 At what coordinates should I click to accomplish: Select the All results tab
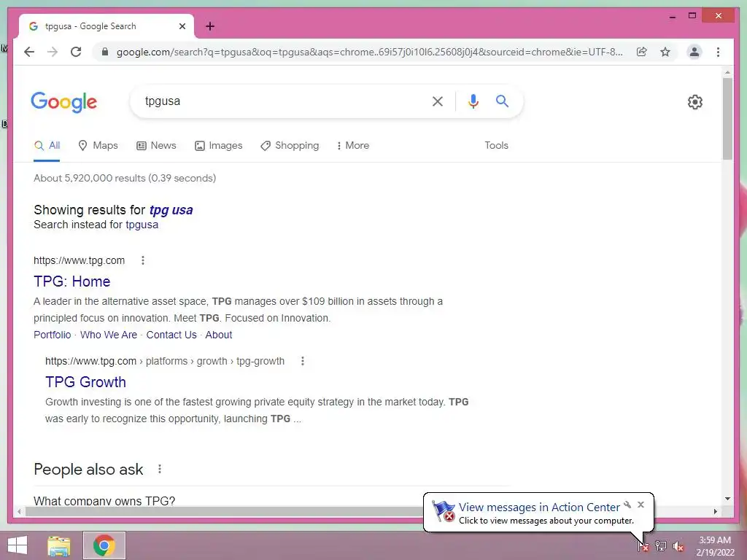pyautogui.click(x=47, y=146)
